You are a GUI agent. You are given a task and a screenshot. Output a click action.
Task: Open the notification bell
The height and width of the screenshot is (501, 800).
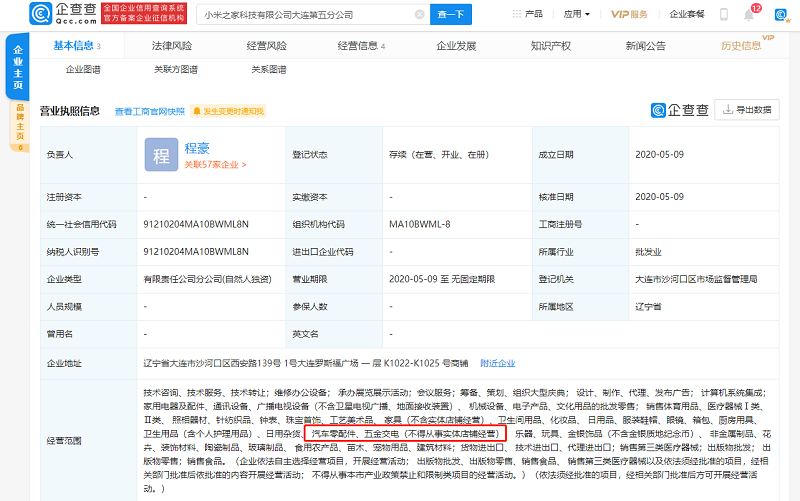coord(749,15)
